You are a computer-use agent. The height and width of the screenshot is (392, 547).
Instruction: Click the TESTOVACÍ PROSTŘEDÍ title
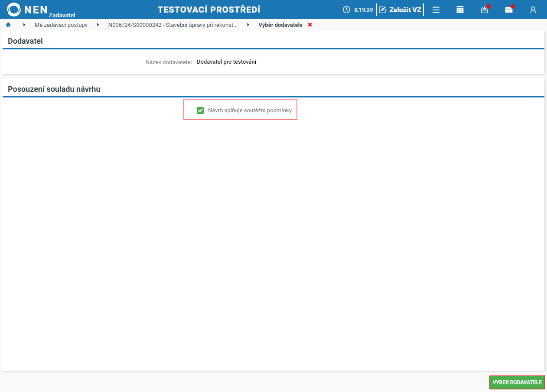click(209, 10)
